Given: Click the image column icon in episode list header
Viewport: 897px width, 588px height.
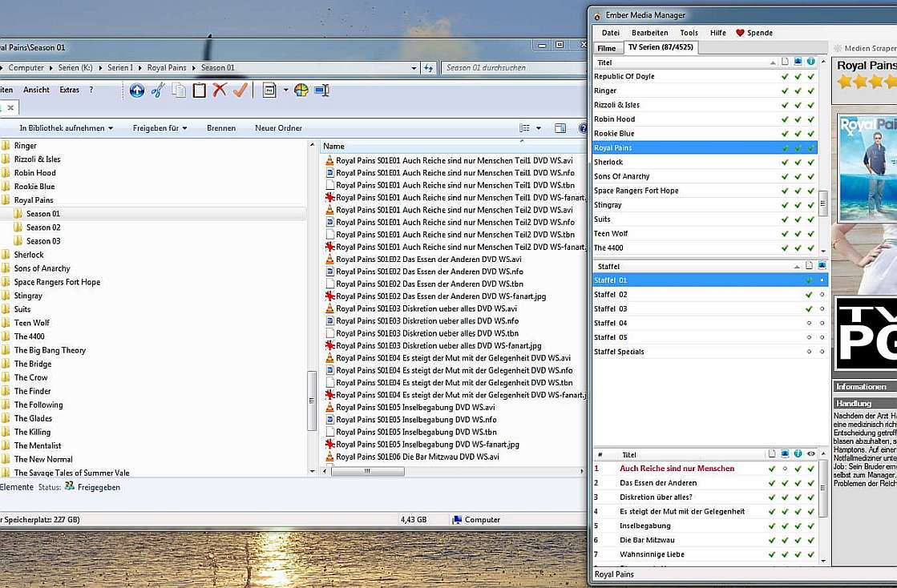Looking at the screenshot, I should click(785, 453).
